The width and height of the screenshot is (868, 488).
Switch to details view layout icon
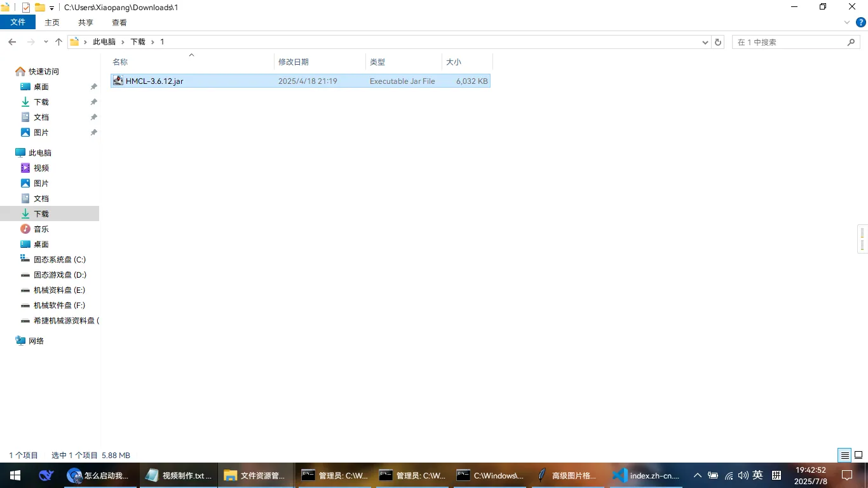844,455
